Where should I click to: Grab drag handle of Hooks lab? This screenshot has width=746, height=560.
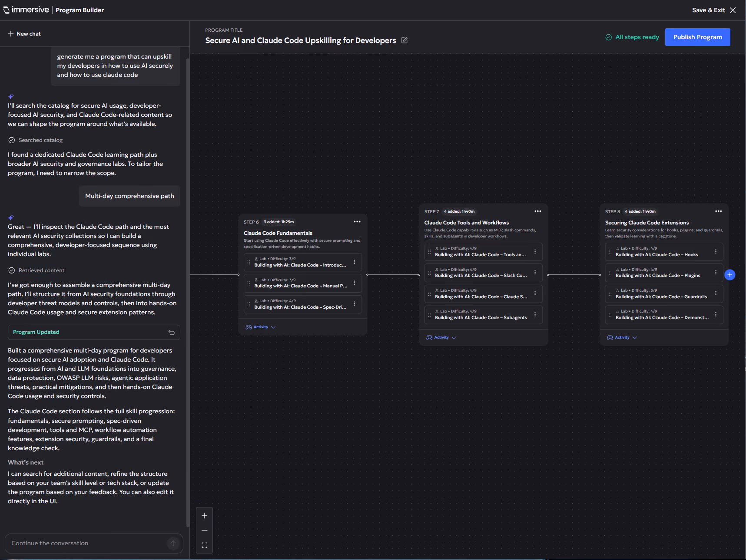pyautogui.click(x=610, y=252)
